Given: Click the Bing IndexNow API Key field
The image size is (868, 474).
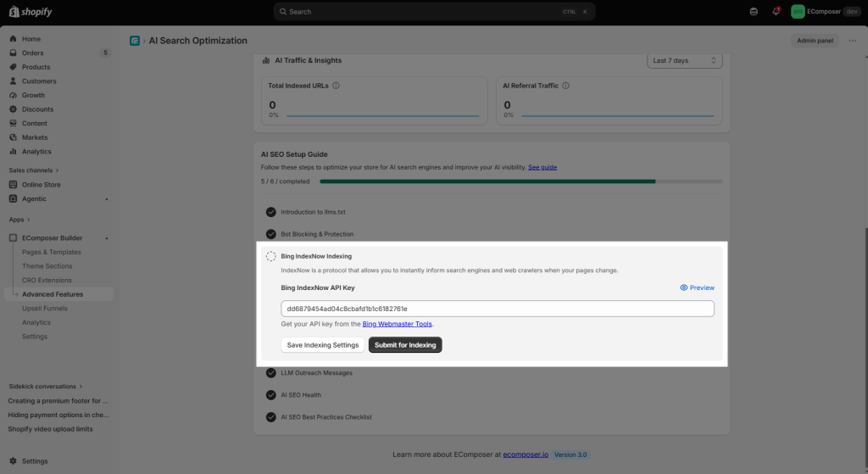Looking at the screenshot, I should coord(498,309).
